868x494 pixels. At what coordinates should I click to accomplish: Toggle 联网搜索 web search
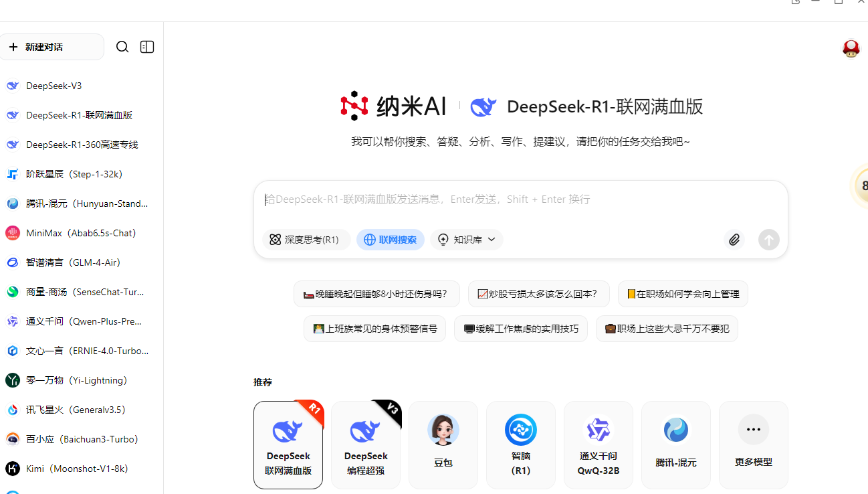391,240
